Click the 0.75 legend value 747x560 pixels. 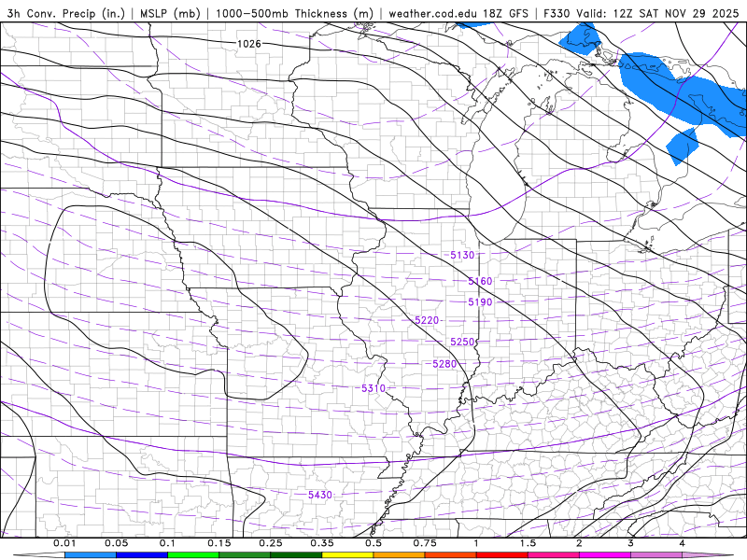click(425, 543)
